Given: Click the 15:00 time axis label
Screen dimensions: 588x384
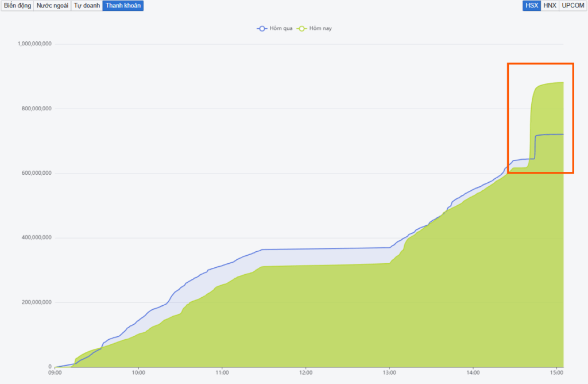Looking at the screenshot, I should (556, 373).
